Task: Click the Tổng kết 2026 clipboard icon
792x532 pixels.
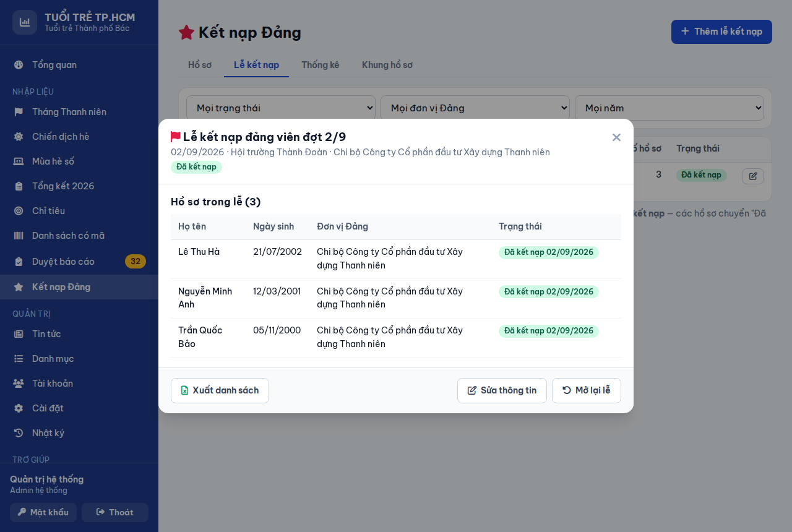Action: point(19,186)
